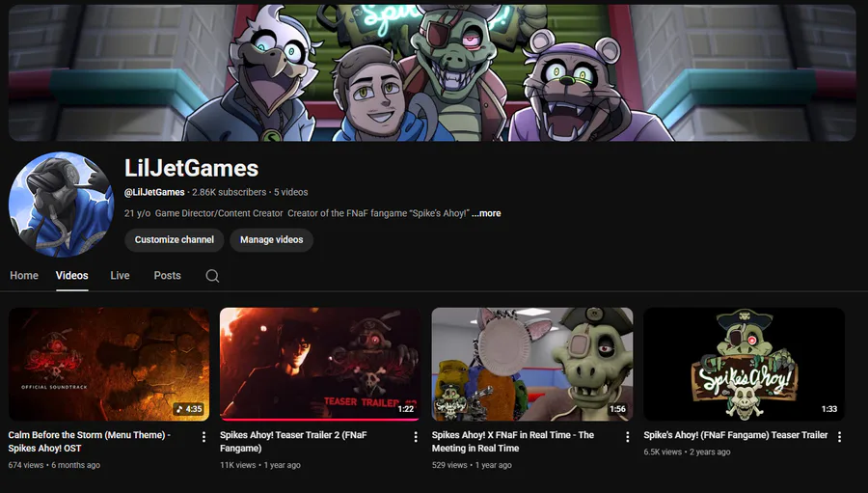Viewport: 868px width, 493px height.
Task: Play Spikes Ahoy! Teaser Trailer 2 thumbnail
Action: 320,365
